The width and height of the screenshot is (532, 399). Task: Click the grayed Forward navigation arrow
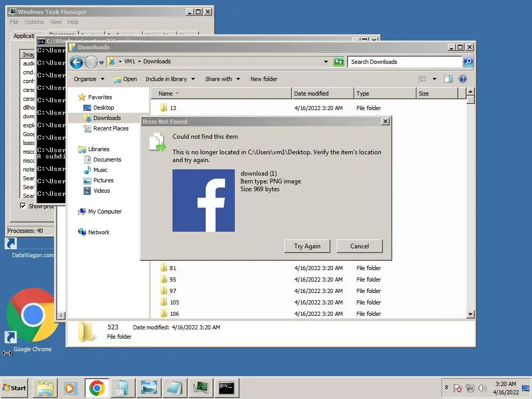(x=90, y=62)
